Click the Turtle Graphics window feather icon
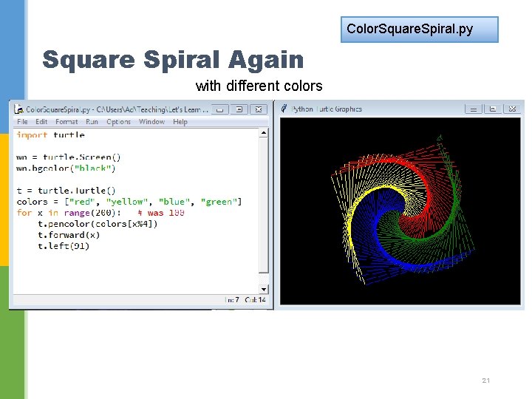This screenshot has height=399, width=532. pyautogui.click(x=284, y=109)
